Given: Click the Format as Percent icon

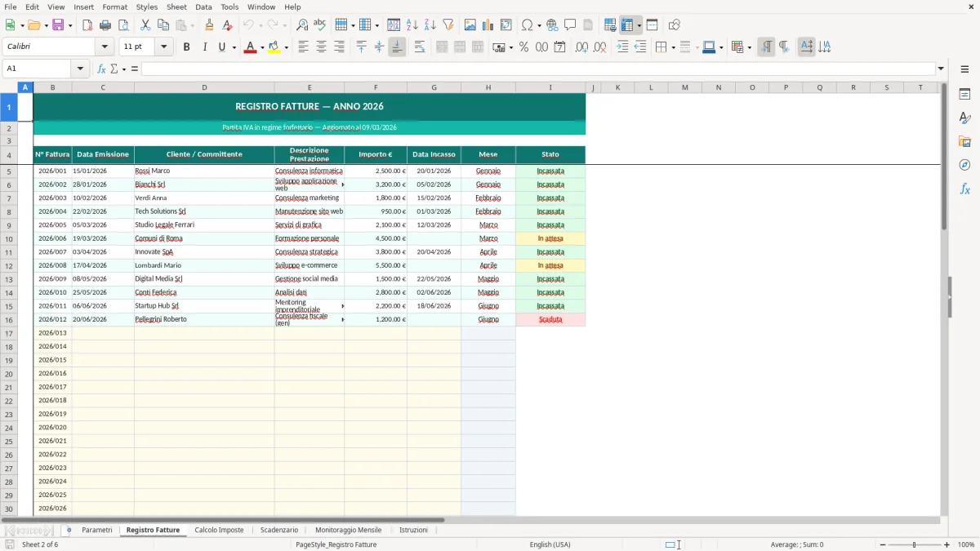Looking at the screenshot, I should pyautogui.click(x=524, y=47).
